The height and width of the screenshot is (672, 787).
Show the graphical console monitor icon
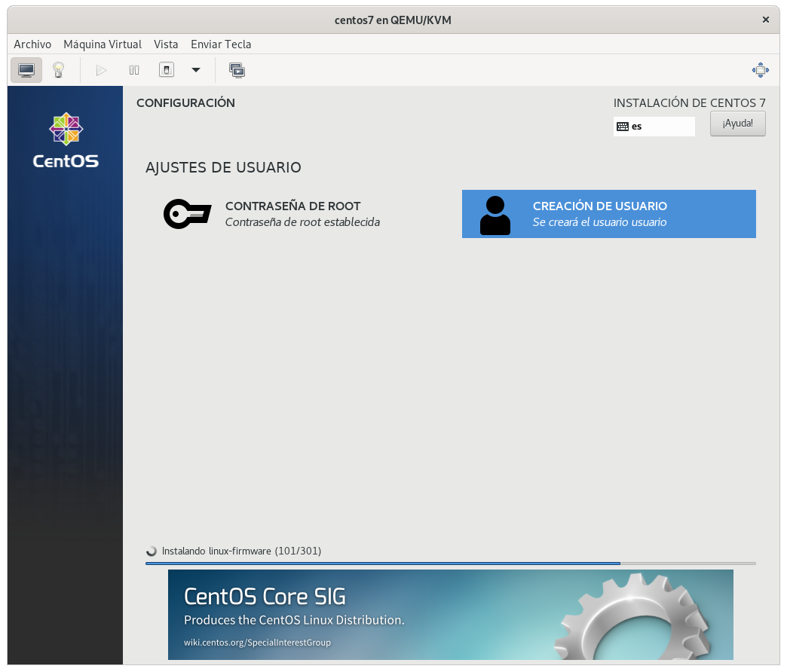coord(26,70)
